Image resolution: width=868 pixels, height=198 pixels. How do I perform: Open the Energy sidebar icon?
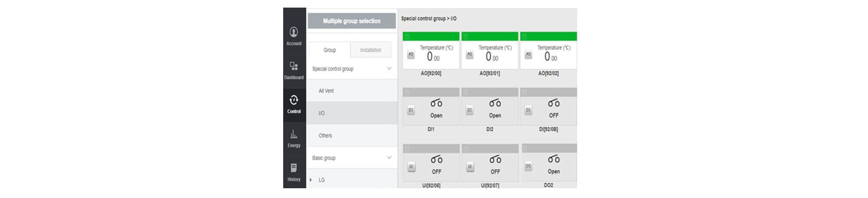pos(294,138)
